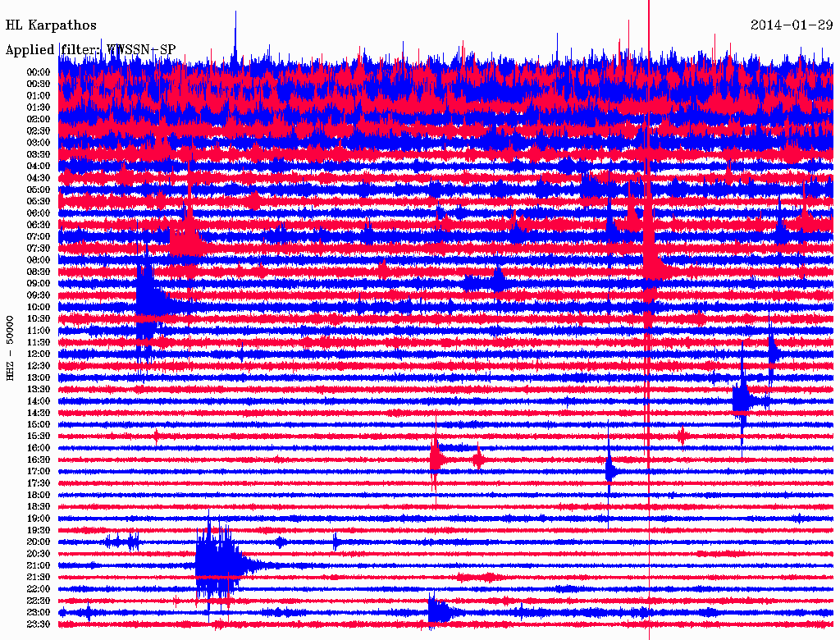This screenshot has width=840, height=640.
Task: Click the 'Applied filter: WWSSN-SP' label
Action: (x=90, y=50)
